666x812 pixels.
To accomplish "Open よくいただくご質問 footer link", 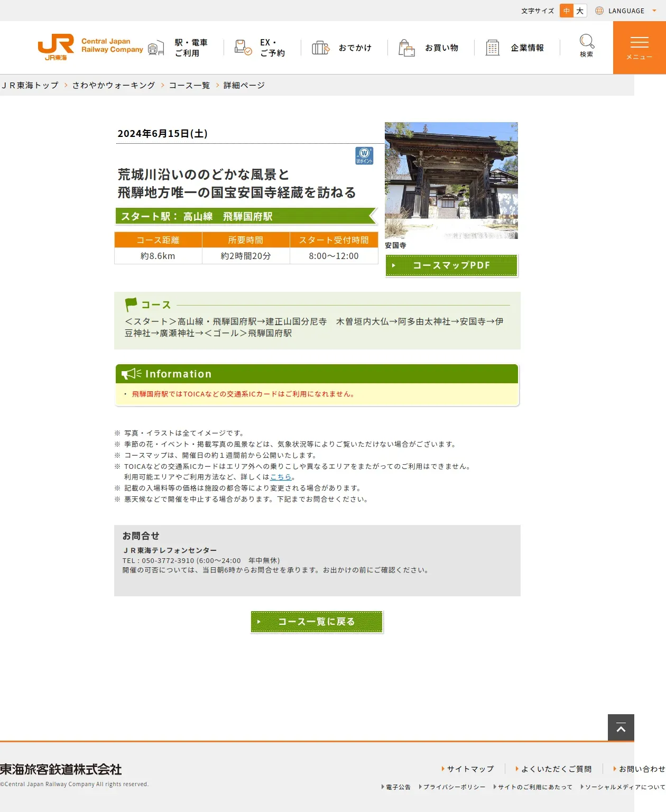I will 557,769.
